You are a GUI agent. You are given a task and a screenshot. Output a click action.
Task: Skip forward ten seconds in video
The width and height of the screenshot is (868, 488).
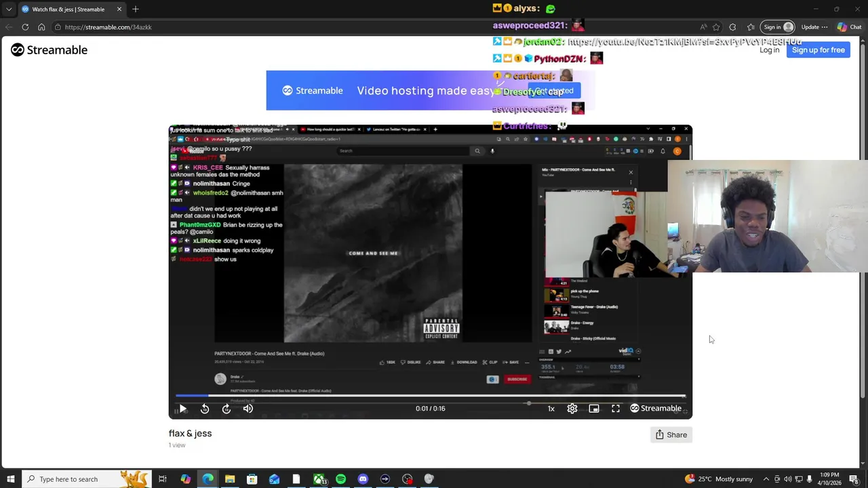click(x=226, y=409)
